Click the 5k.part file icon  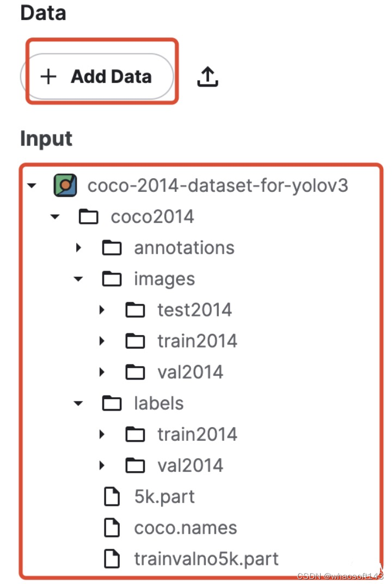pyautogui.click(x=113, y=496)
